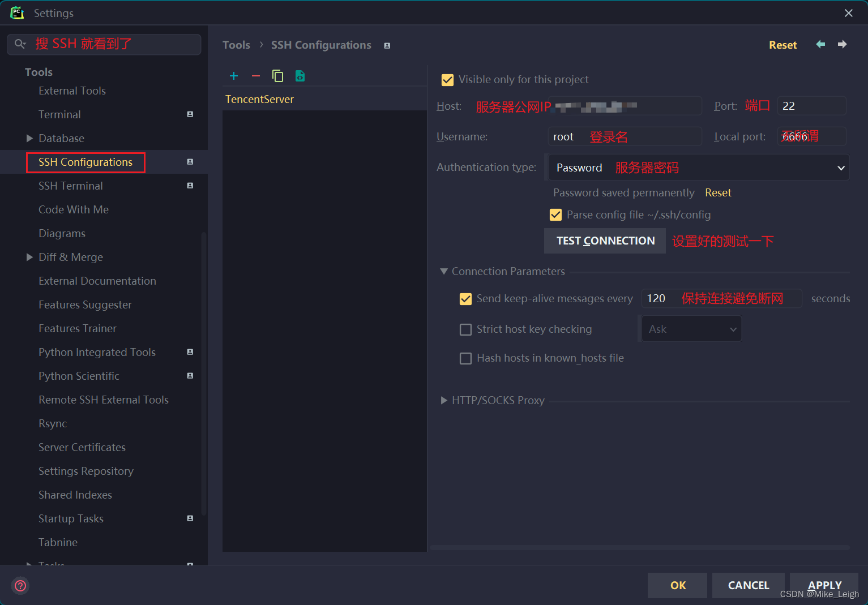Remove selected SSH configuration with minus icon
This screenshot has height=605, width=868.
(x=256, y=76)
